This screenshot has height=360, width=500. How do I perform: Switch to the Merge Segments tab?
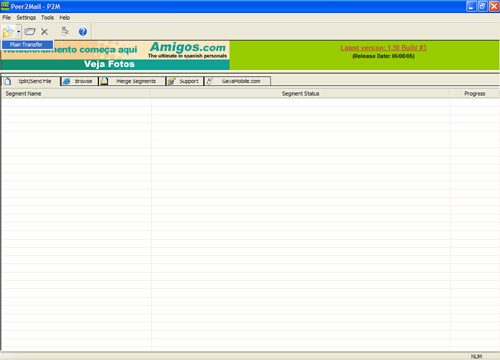[x=132, y=81]
